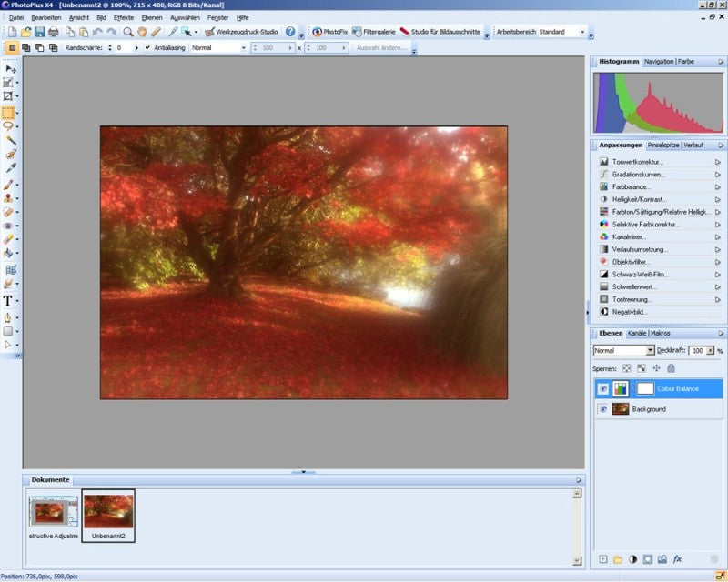Toggle the Antialiasing checkbox
Viewport: 728px width, 582px height.
[x=147, y=48]
